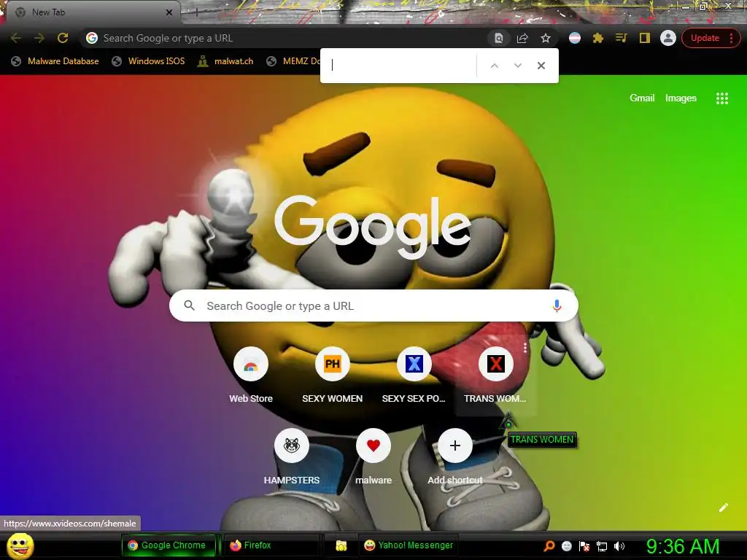Switch to Yahoo! Messenger in taskbar
This screenshot has width=747, height=560.
pyautogui.click(x=409, y=545)
